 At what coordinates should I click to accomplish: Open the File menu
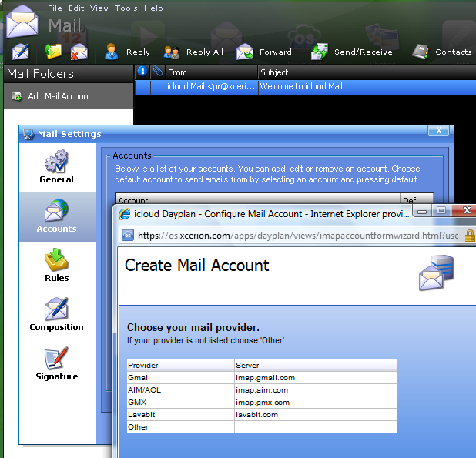tap(55, 8)
